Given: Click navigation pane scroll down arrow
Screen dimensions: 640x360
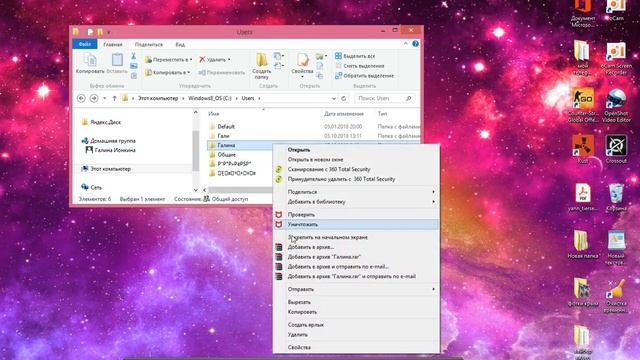Looking at the screenshot, I should [196, 190].
